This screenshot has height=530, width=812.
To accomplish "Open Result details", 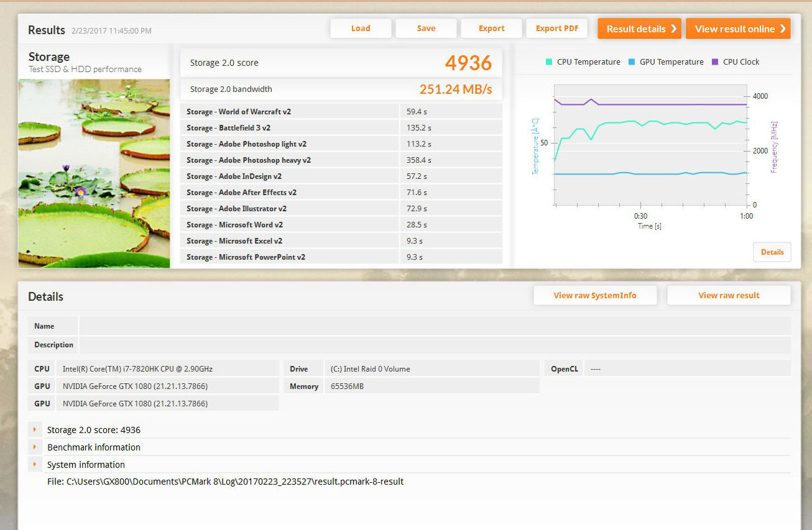I will tap(639, 29).
